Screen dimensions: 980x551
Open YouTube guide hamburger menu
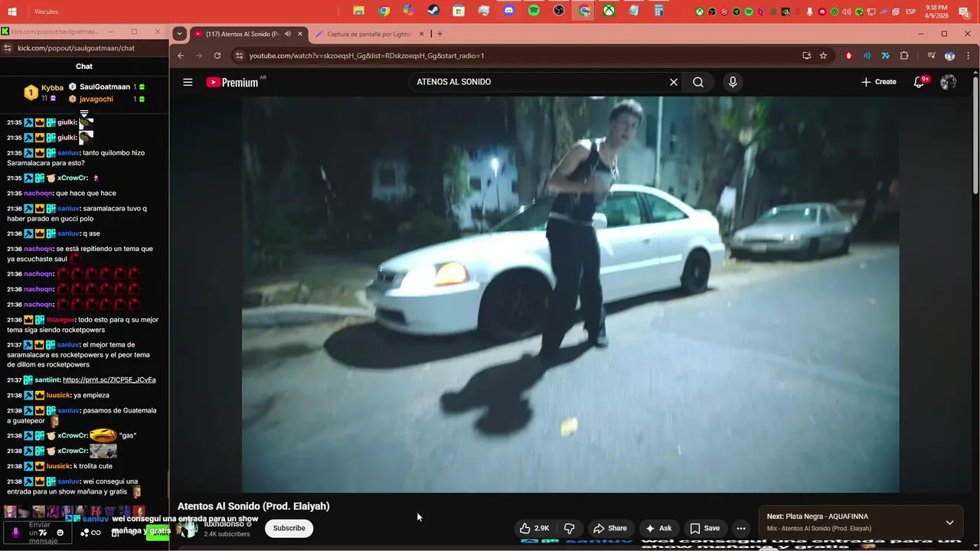(x=188, y=82)
